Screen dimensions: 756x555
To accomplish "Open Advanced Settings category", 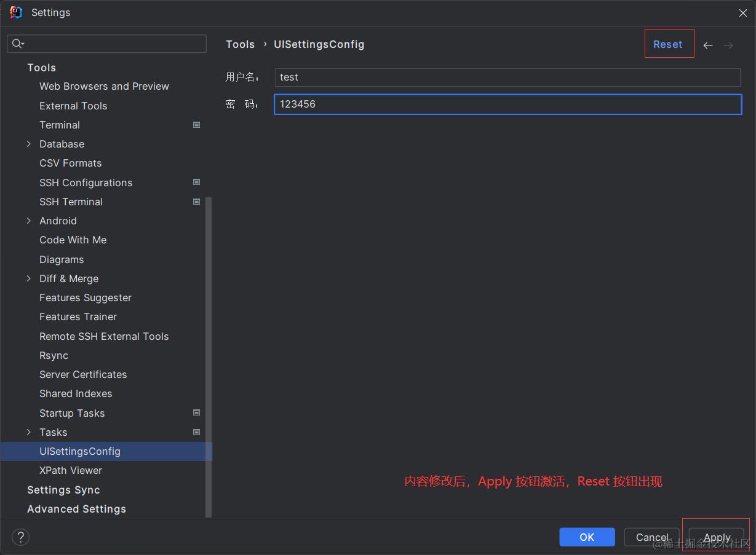I will click(76, 509).
